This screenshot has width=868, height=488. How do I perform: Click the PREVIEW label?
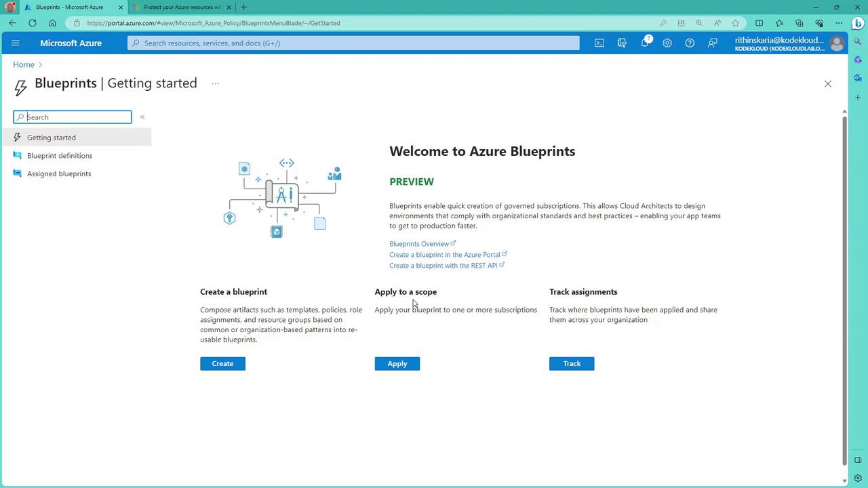(412, 182)
